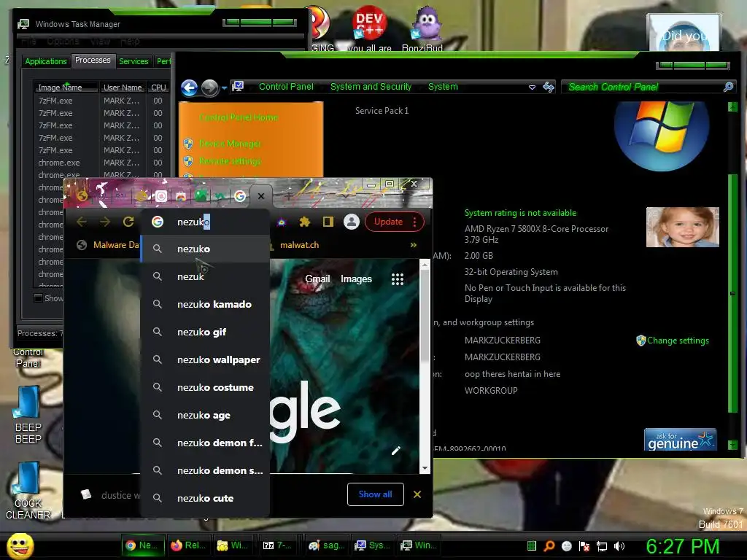Refresh the Control Panel address bar
The width and height of the screenshot is (747, 560).
pos(549,87)
